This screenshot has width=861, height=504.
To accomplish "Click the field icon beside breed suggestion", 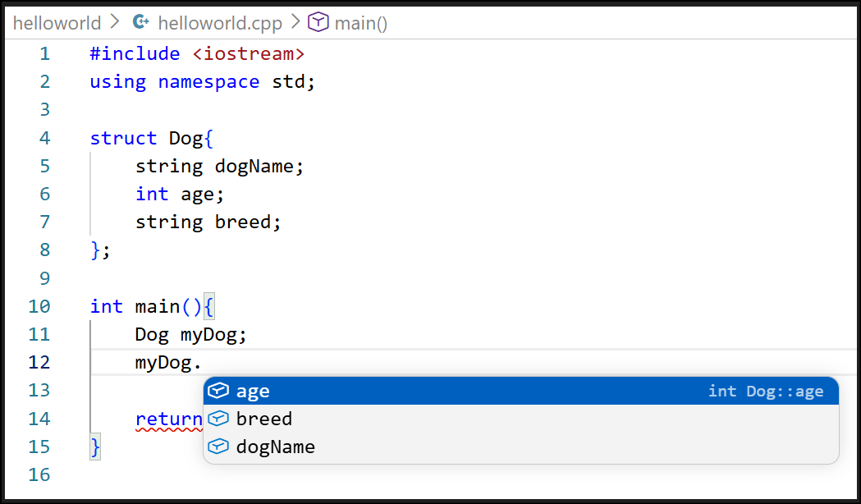I will pyautogui.click(x=218, y=419).
